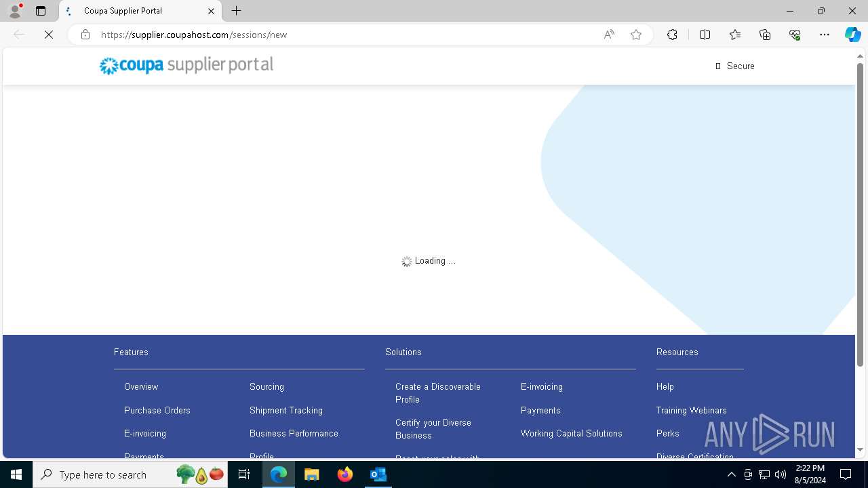868x488 pixels.
Task: Open the notification center icon
Action: tap(846, 474)
